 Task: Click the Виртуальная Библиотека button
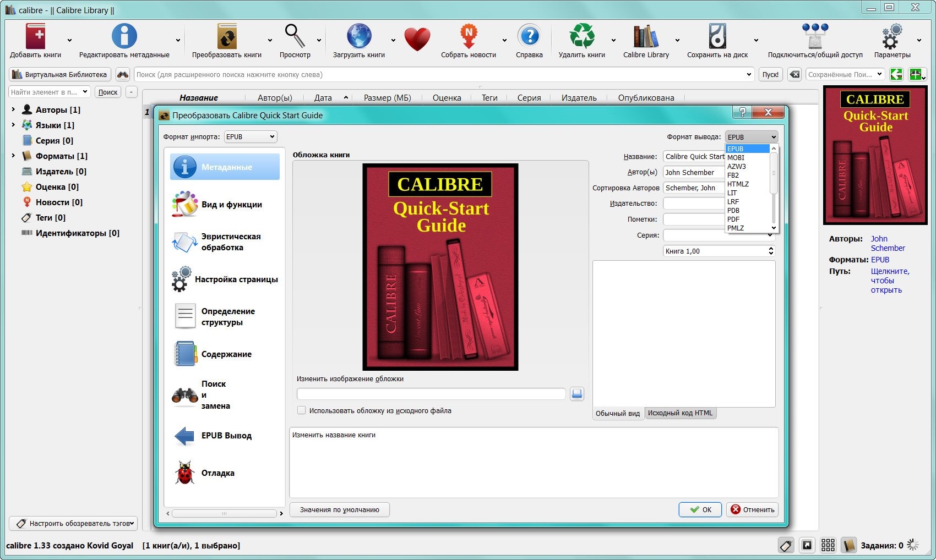(x=60, y=74)
